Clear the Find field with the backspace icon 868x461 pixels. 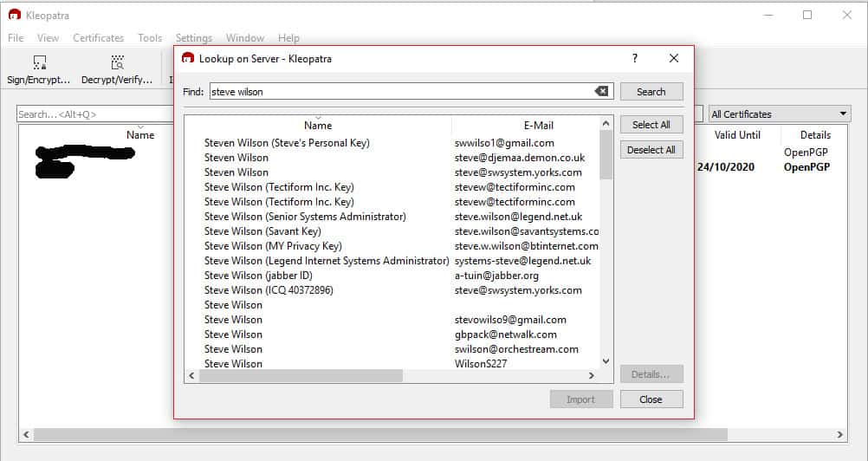pyautogui.click(x=601, y=91)
